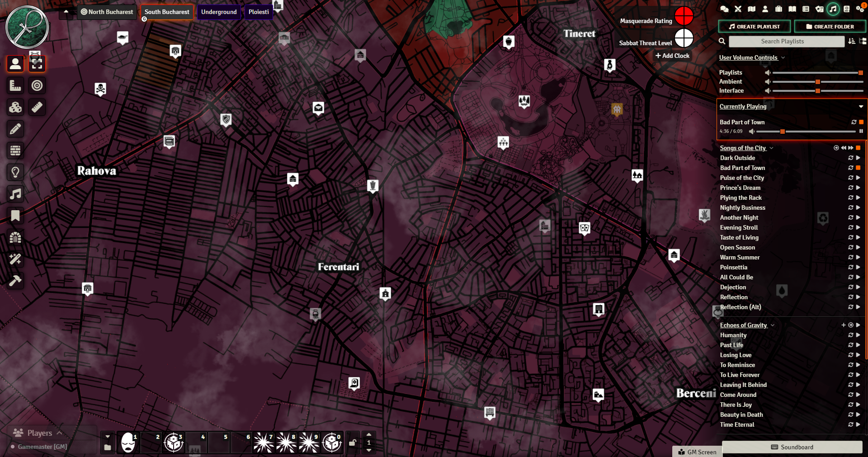The height and width of the screenshot is (457, 868).
Task: Toggle the hotbar lock padlock
Action: click(353, 443)
